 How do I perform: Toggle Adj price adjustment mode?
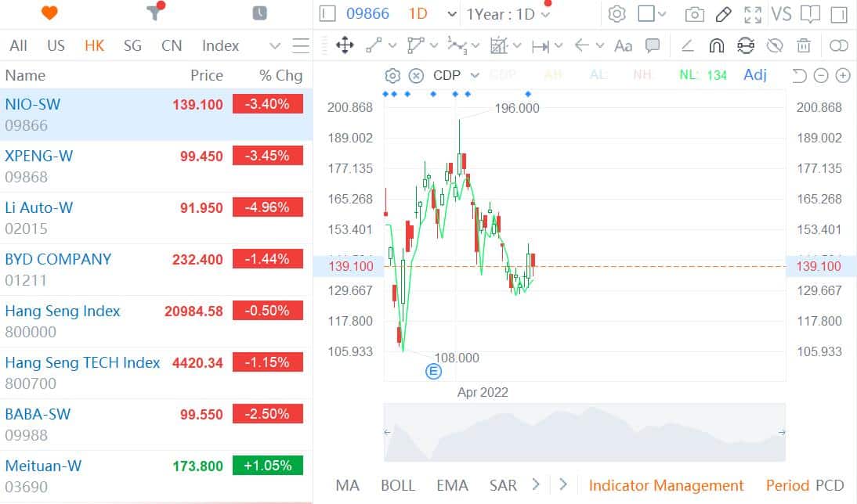point(754,75)
